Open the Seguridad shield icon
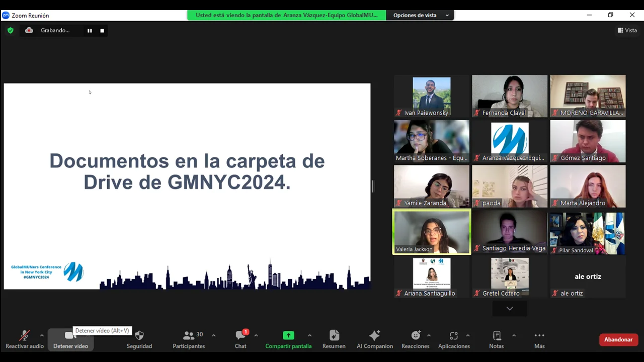This screenshot has width=644, height=362. tap(139, 336)
